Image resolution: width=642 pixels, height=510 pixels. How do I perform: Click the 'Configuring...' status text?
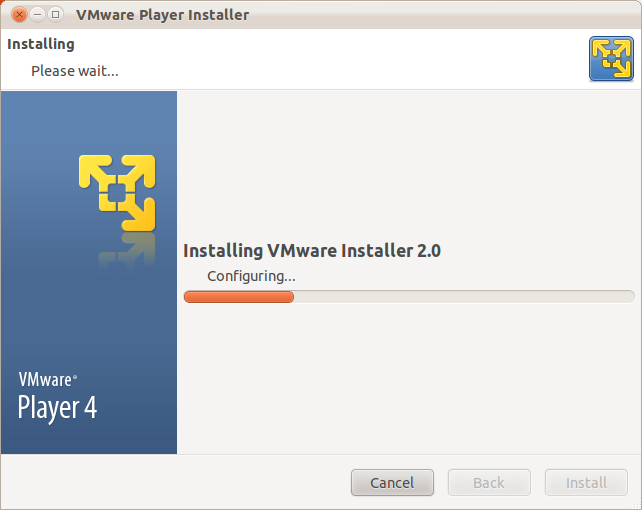point(251,276)
